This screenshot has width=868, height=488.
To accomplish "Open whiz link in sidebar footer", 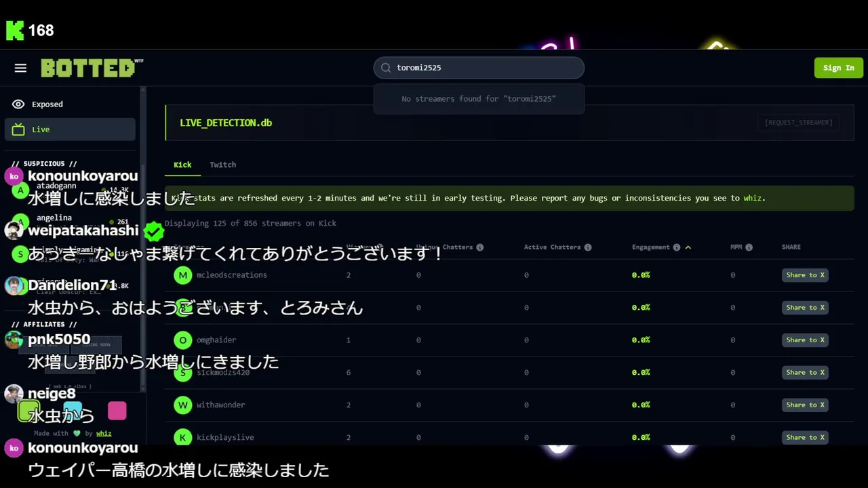I will click(x=104, y=434).
